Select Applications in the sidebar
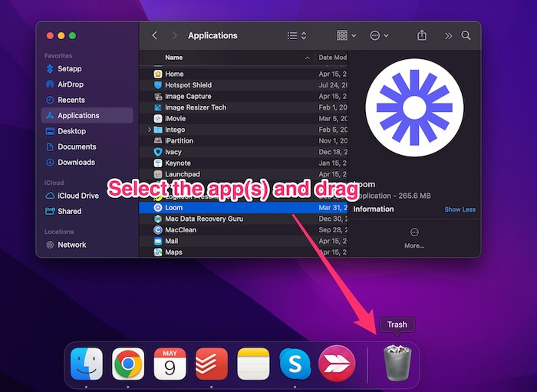The image size is (537, 392). point(87,115)
